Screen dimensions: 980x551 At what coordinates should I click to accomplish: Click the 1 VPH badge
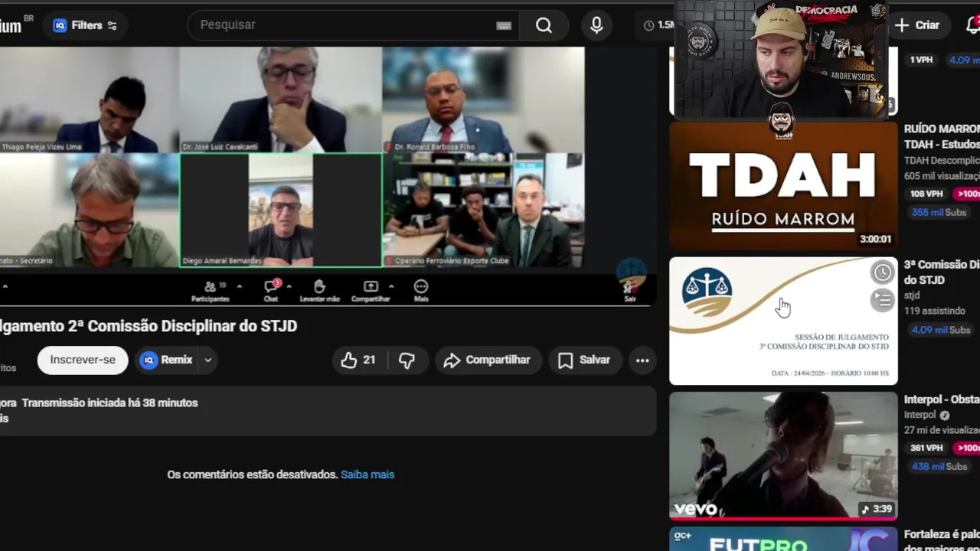click(x=922, y=60)
